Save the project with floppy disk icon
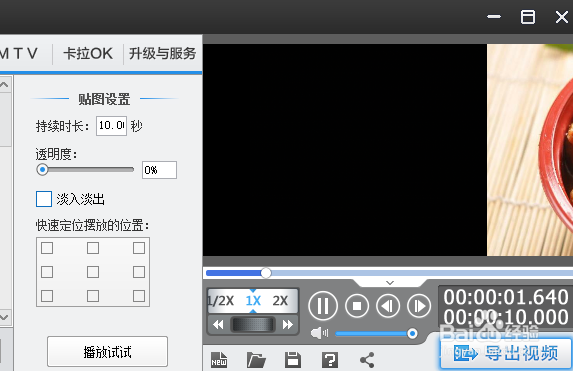The image size is (573, 371). coord(293,360)
